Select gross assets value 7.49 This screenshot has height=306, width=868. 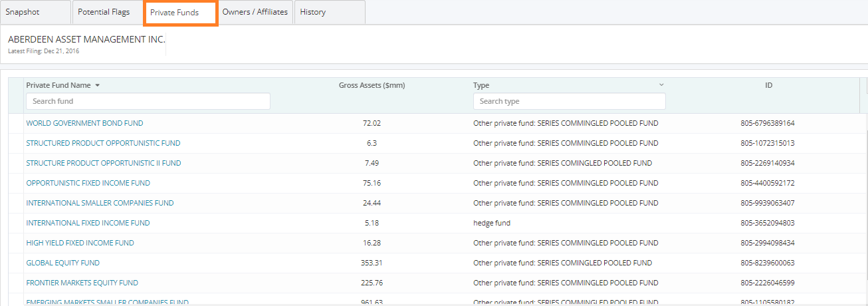pyautogui.click(x=372, y=163)
